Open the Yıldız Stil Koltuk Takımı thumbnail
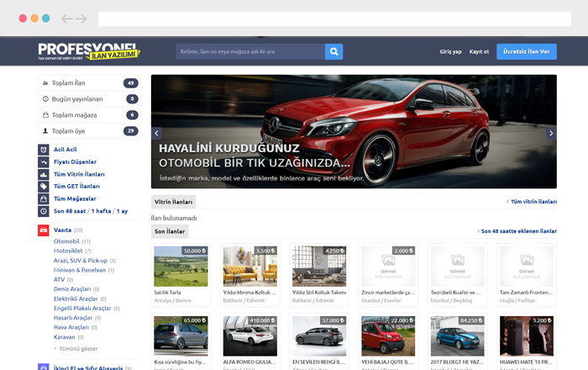 click(x=319, y=267)
